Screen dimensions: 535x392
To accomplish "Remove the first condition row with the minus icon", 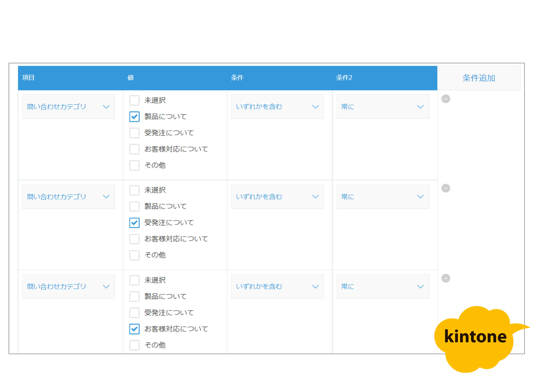I will tap(445, 99).
